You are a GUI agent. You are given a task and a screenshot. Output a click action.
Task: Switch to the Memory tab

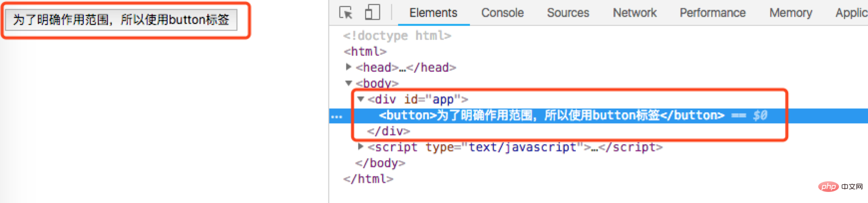click(791, 13)
